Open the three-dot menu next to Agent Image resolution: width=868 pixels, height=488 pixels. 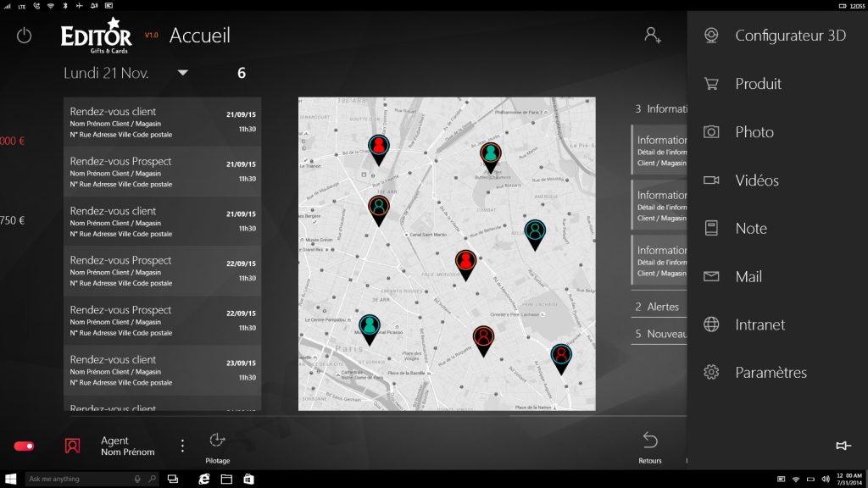[182, 446]
